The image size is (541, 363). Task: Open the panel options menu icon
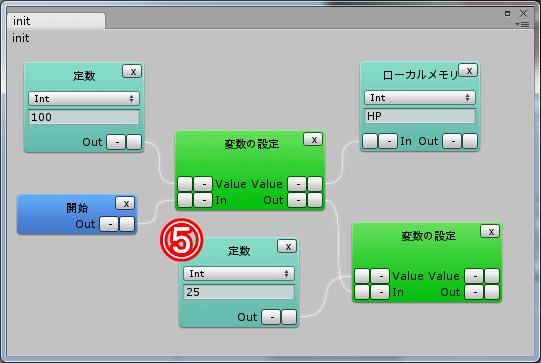tap(522, 24)
